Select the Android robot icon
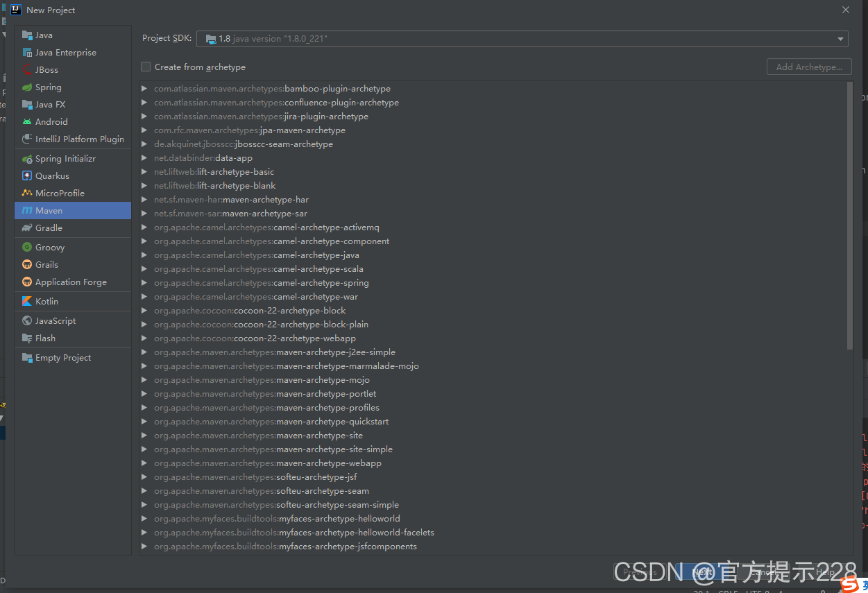The image size is (868, 593). [x=27, y=122]
